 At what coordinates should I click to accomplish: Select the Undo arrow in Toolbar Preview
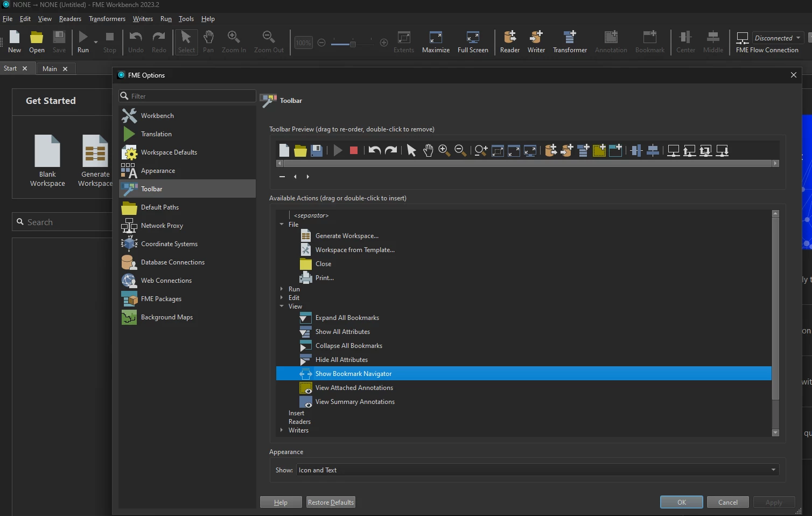[375, 150]
